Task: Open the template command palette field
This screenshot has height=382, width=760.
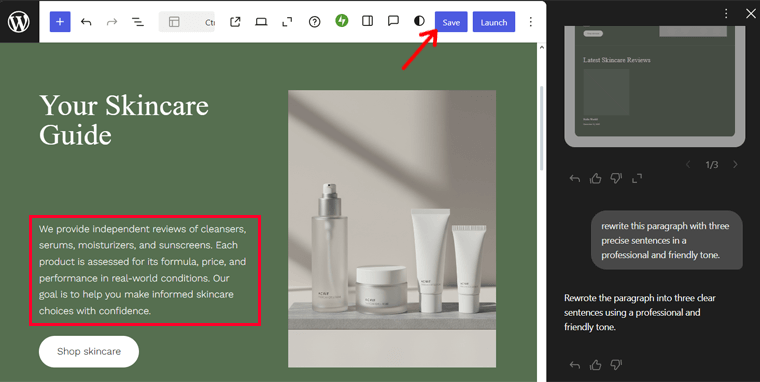Action: click(x=187, y=22)
